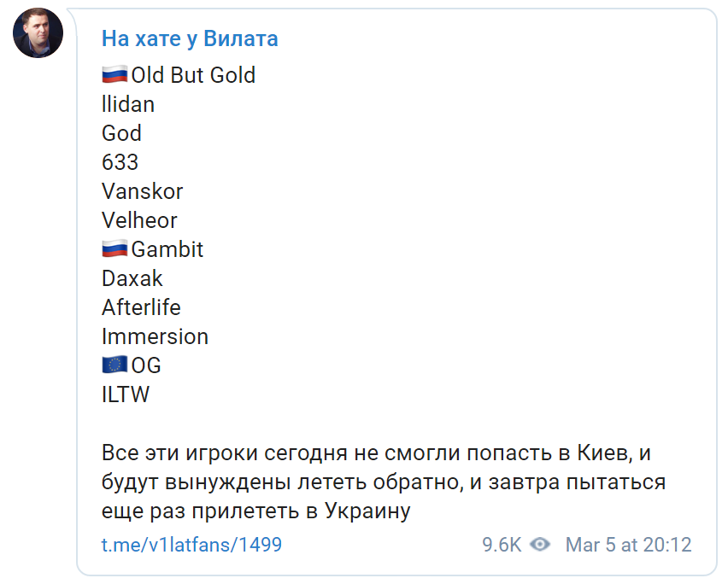The image size is (728, 584).
Task: Open the channel avatar photo
Action: 38,33
